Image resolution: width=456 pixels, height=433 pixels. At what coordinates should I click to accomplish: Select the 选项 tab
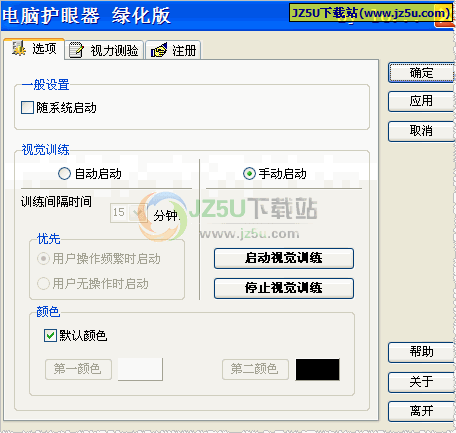tap(34, 49)
